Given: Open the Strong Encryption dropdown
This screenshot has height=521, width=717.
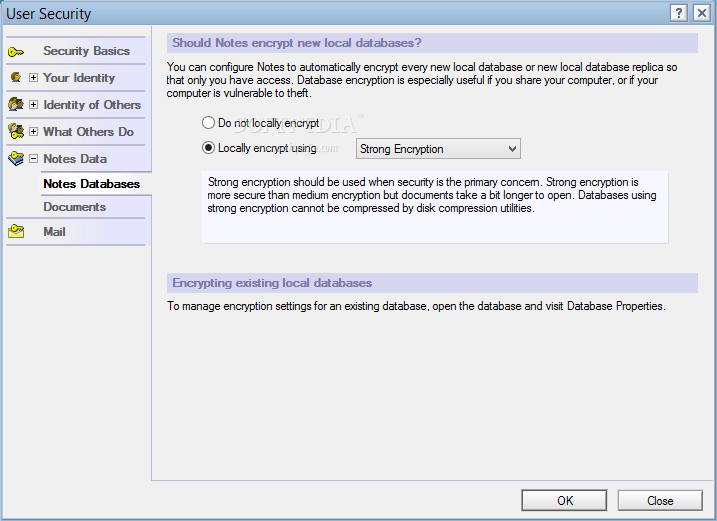Looking at the screenshot, I should [x=438, y=149].
